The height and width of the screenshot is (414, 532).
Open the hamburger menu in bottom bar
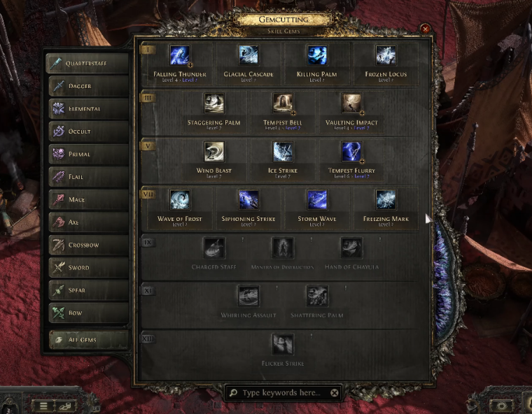point(43,406)
